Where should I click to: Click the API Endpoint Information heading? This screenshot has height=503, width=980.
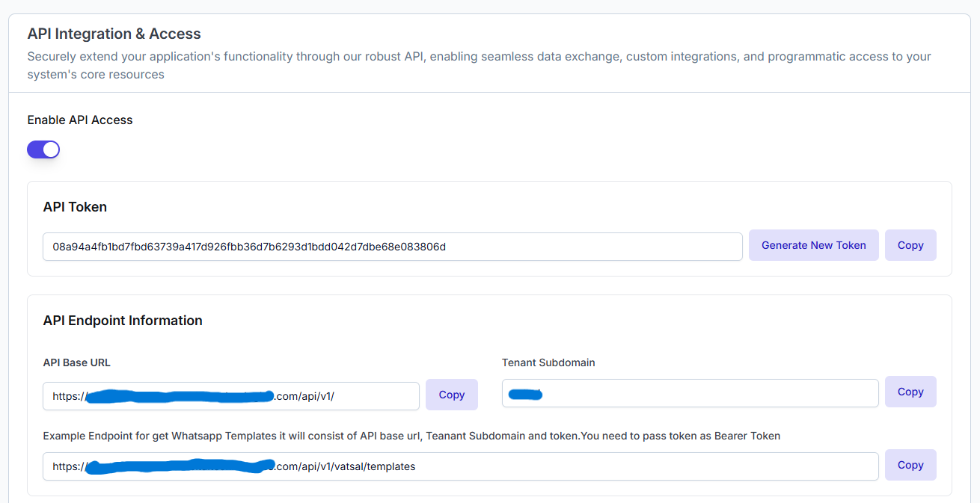(123, 321)
